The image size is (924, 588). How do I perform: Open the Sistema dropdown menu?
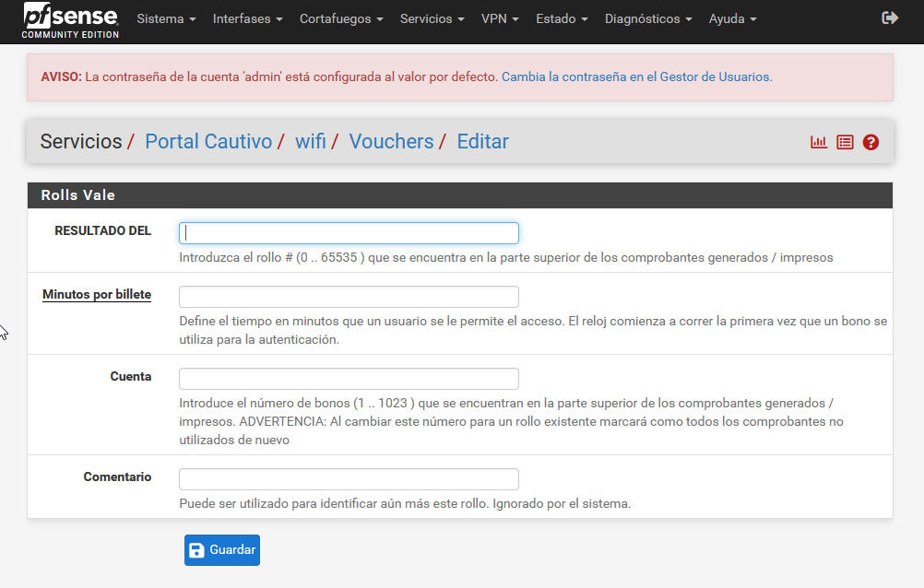tap(166, 18)
